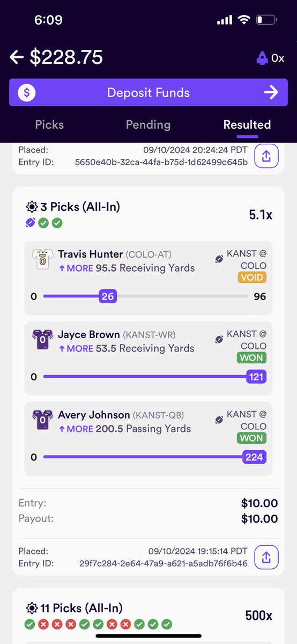Image resolution: width=297 pixels, height=644 pixels.
Task: Tap Avery Johnson's purple jersey icon
Action: pos(41,421)
